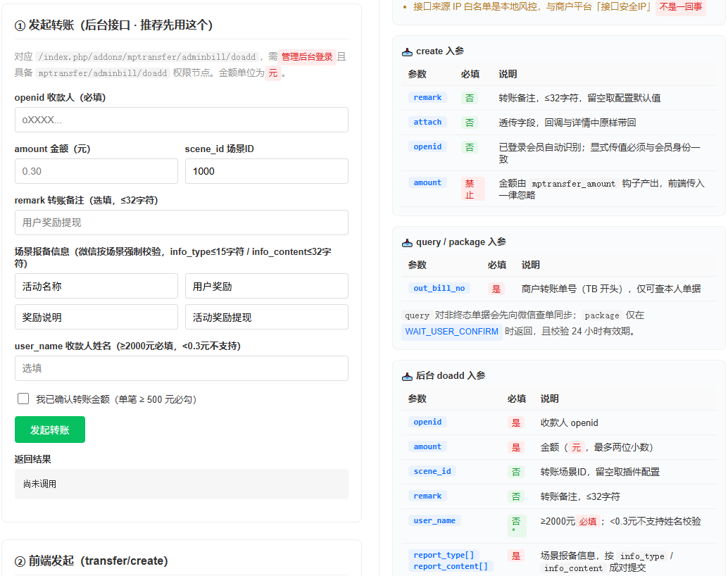This screenshot has width=728, height=576.
Task: Click the 活动名称 info type field
Action: point(96,286)
